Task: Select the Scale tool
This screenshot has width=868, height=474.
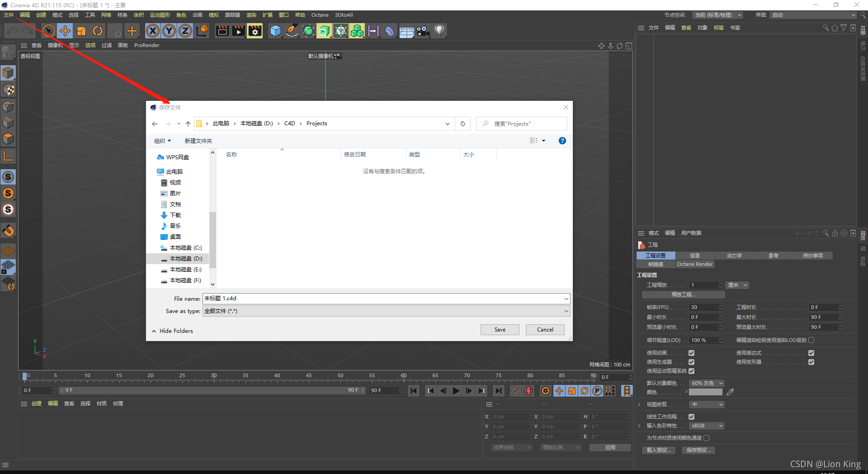Action: pos(81,31)
